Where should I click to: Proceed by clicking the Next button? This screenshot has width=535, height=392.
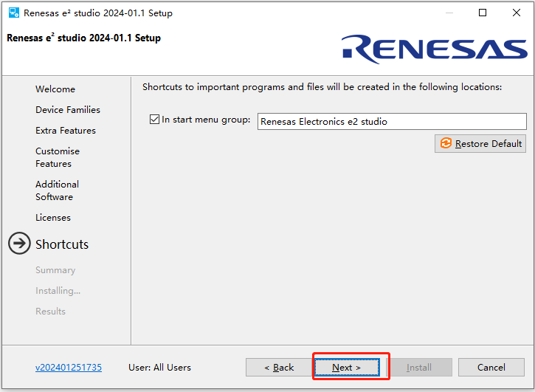pos(346,368)
